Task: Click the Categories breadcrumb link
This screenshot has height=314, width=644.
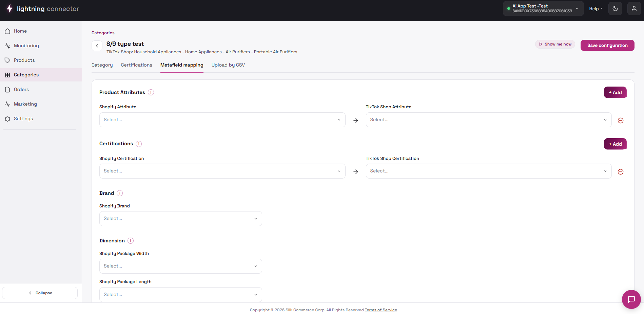Action: coord(103,33)
